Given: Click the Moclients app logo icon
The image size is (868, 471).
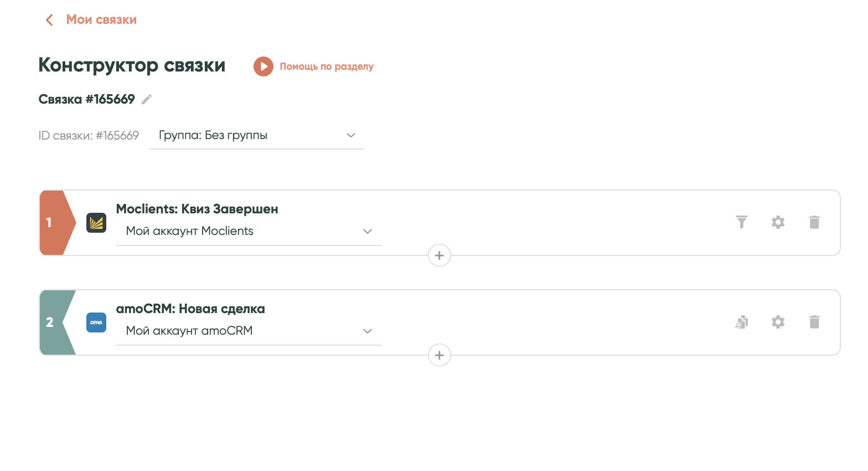Looking at the screenshot, I should tap(96, 223).
